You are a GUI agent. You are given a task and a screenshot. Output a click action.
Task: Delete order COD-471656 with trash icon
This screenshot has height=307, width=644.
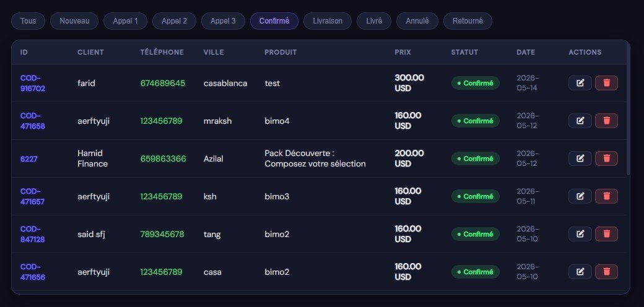point(606,272)
